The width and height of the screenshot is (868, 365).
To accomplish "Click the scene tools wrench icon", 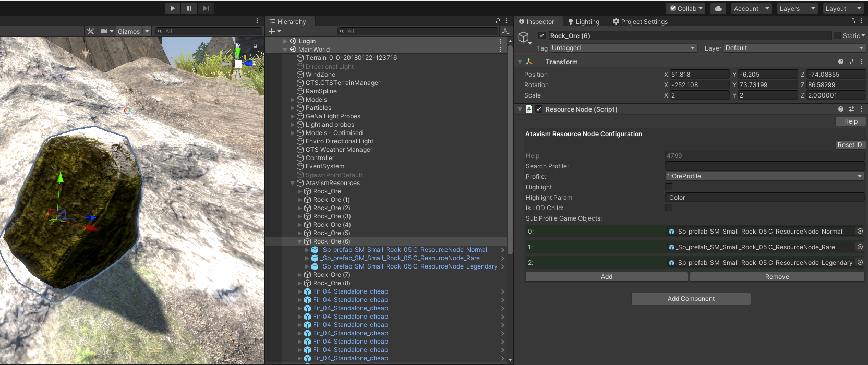I will pyautogui.click(x=91, y=31).
